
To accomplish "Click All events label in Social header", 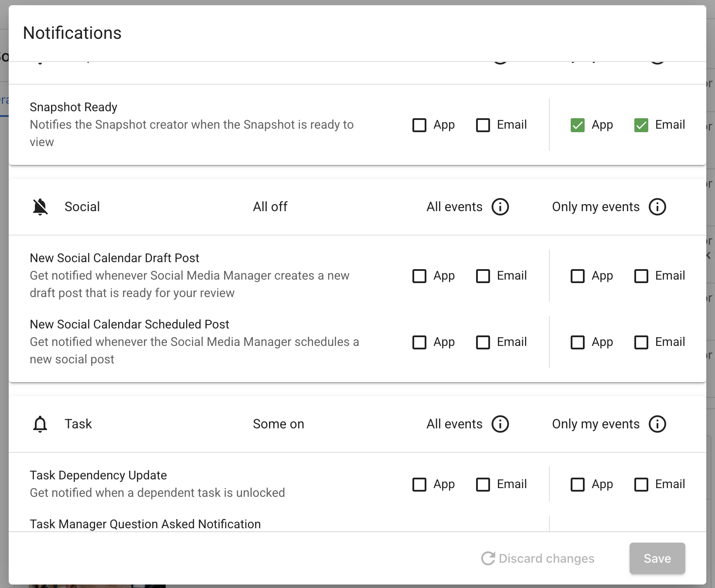I will click(x=454, y=207).
